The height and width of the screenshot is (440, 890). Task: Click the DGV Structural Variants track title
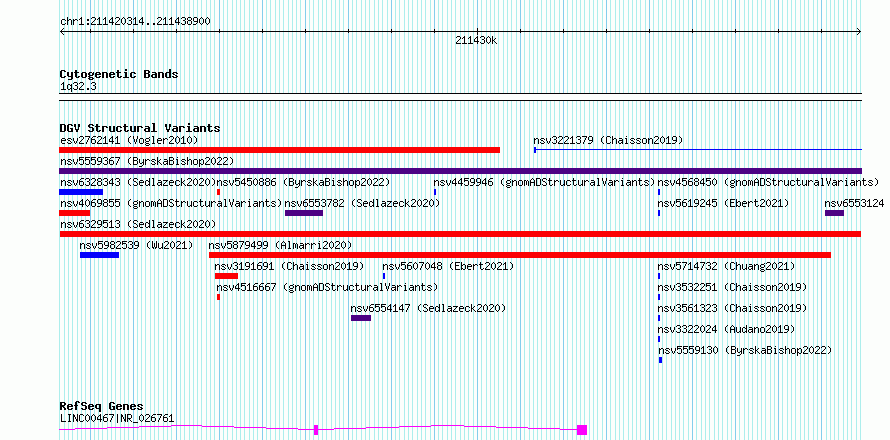(140, 128)
